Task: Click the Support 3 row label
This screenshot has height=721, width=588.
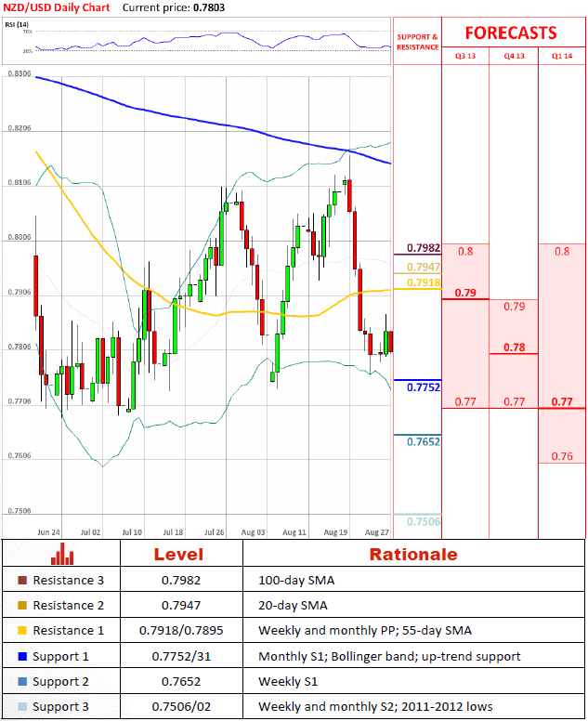Action: pyautogui.click(x=60, y=707)
